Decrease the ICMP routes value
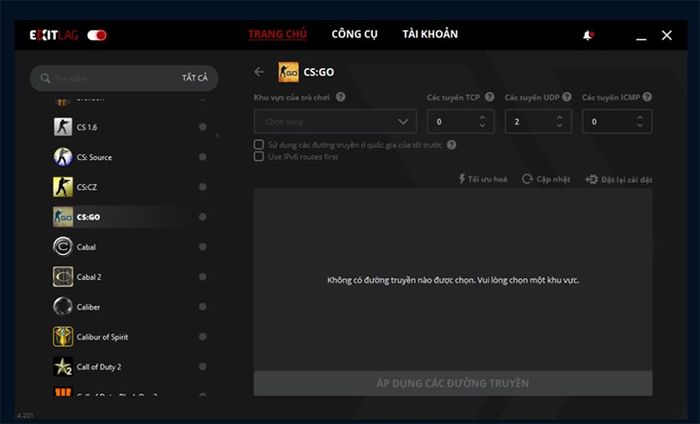The width and height of the screenshot is (700, 424). point(640,125)
